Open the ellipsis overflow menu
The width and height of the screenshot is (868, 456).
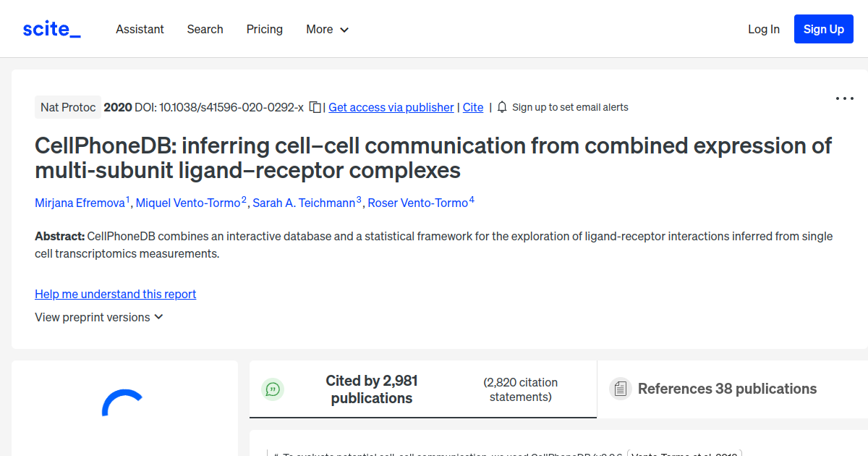844,98
